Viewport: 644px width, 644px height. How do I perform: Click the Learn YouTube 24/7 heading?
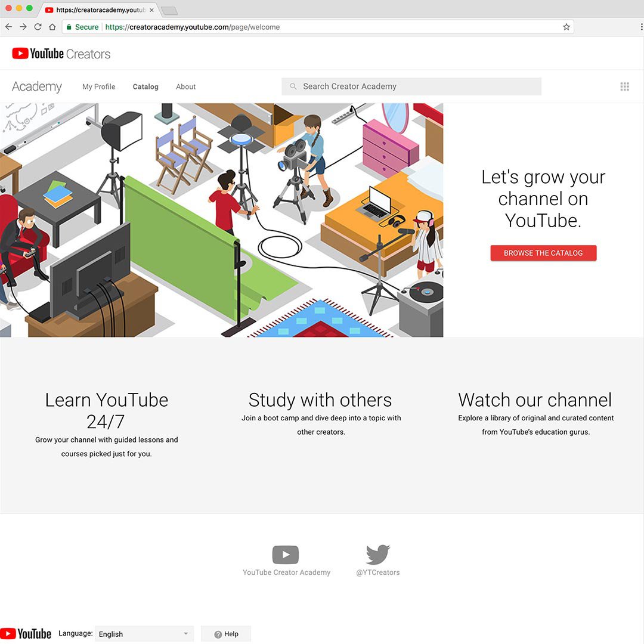[x=106, y=411]
